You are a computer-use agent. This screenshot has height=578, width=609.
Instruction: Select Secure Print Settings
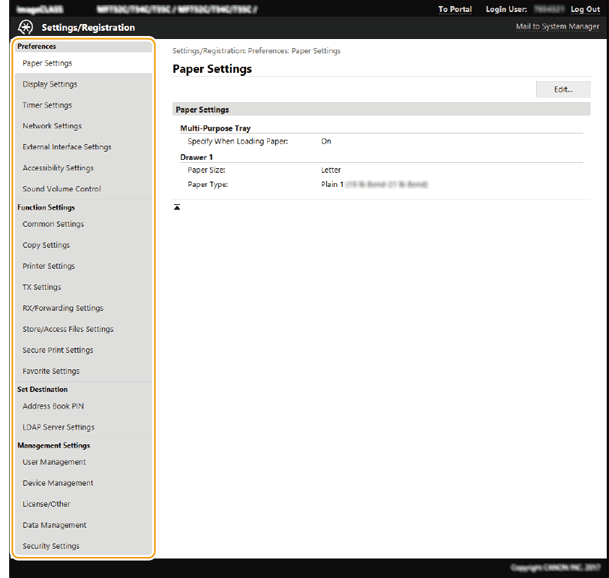point(58,350)
